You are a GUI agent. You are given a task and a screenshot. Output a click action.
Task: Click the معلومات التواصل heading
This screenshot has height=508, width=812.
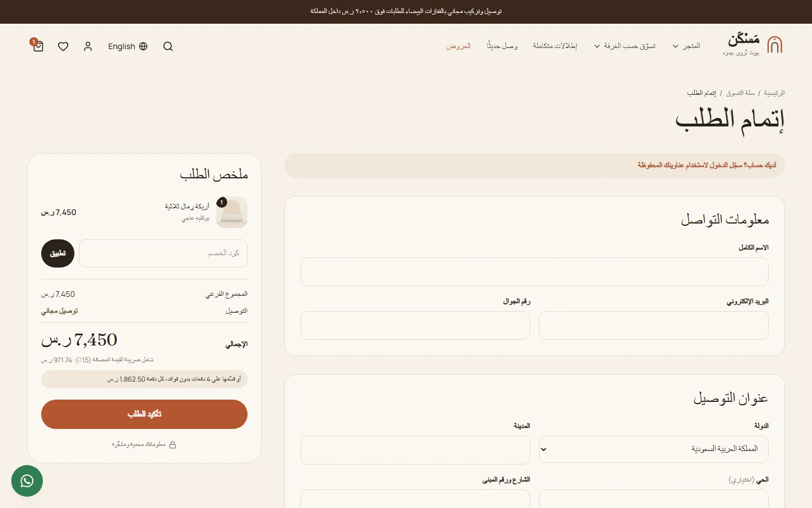(x=725, y=220)
